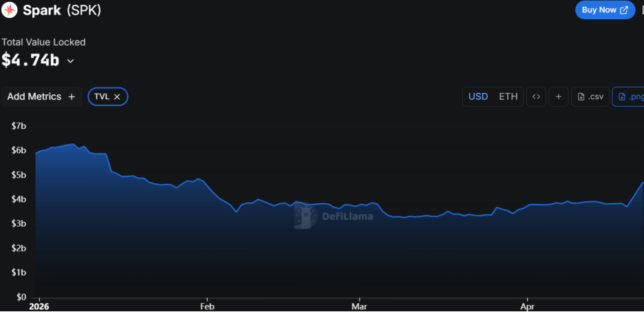Click the Mar label on chart timeline

358,306
